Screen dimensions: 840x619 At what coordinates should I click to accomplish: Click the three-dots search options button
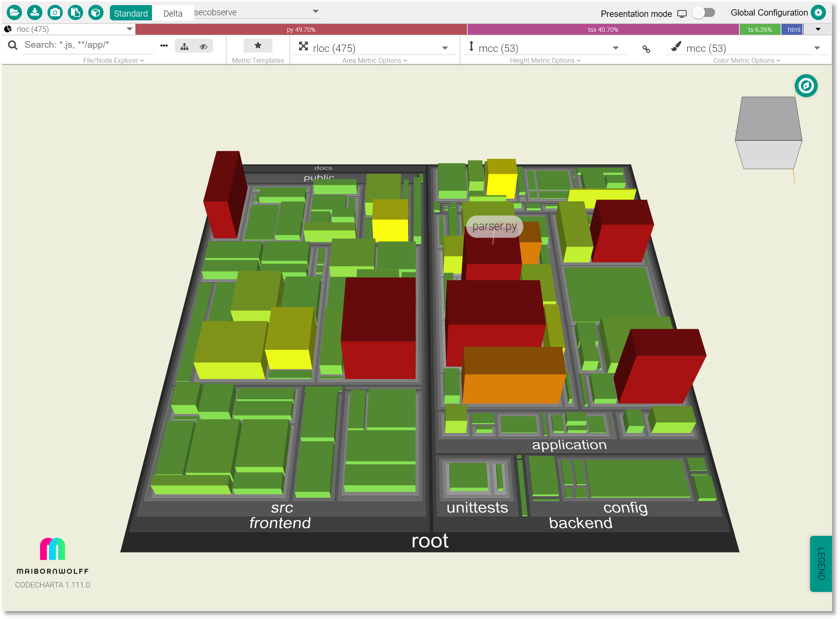click(164, 46)
